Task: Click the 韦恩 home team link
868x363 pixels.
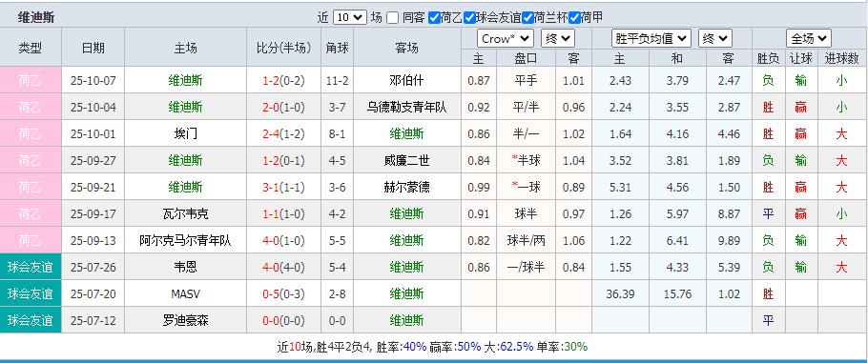Action: coord(185,268)
